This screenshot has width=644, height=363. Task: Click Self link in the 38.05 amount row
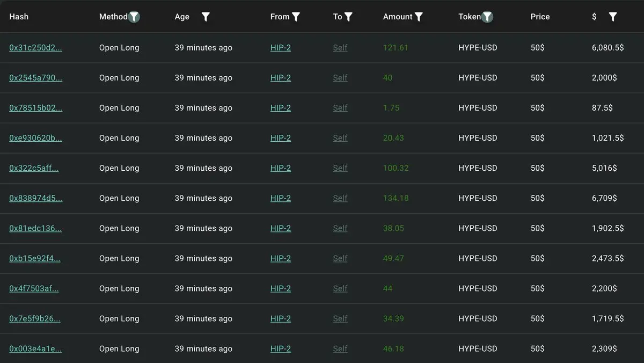click(x=340, y=228)
